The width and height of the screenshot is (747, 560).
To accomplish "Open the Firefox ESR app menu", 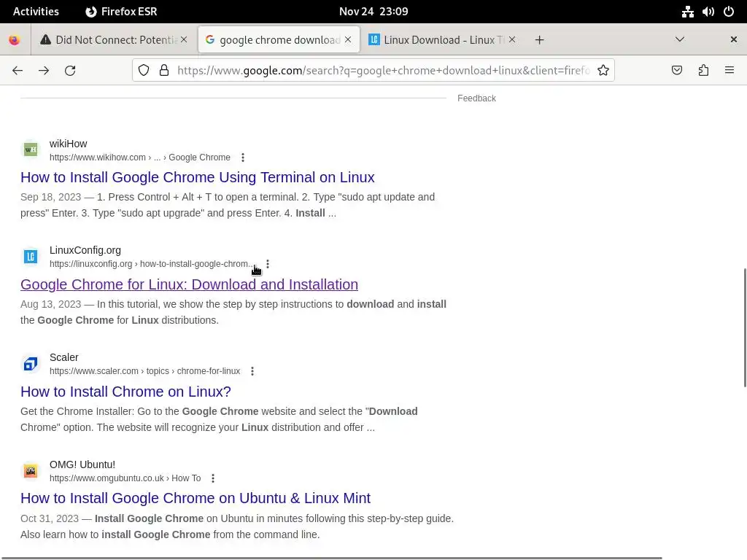I will click(x=121, y=12).
